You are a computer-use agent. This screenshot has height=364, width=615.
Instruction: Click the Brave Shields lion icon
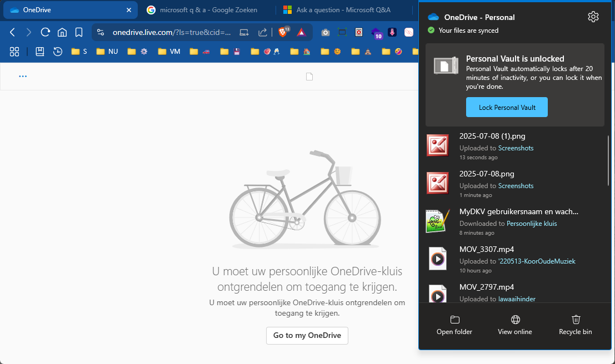[x=282, y=32]
